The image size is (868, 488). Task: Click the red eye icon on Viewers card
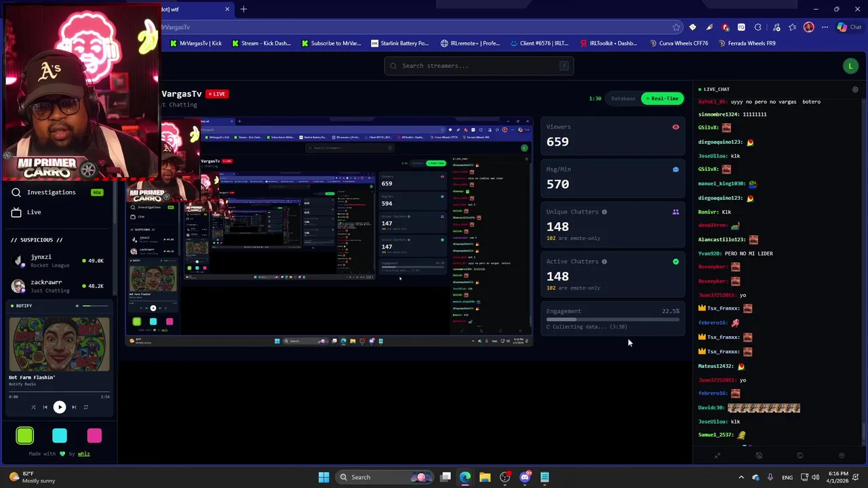(x=675, y=127)
